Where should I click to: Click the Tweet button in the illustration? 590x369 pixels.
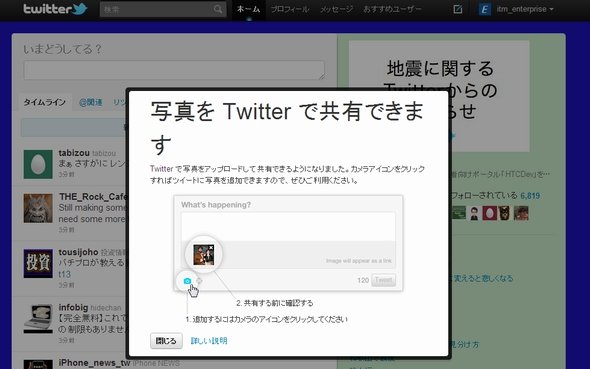(x=383, y=280)
